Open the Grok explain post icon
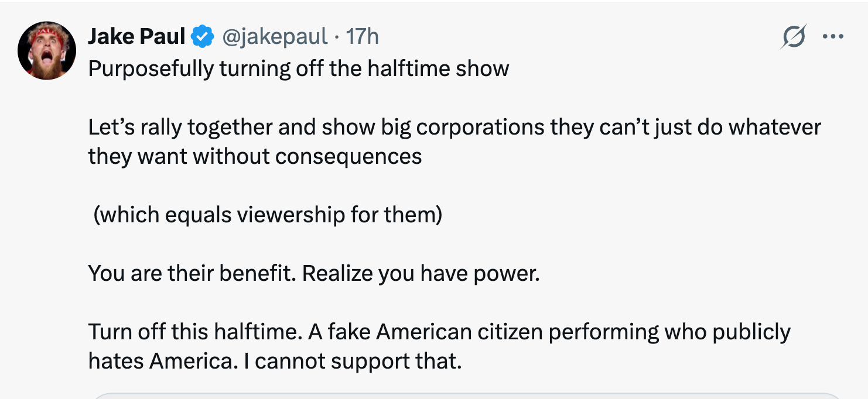The image size is (868, 399). click(794, 36)
